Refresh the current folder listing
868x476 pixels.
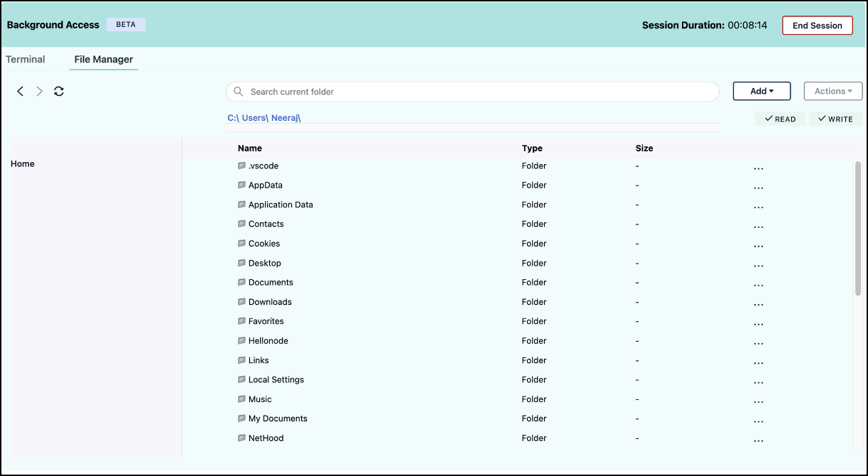click(x=59, y=91)
